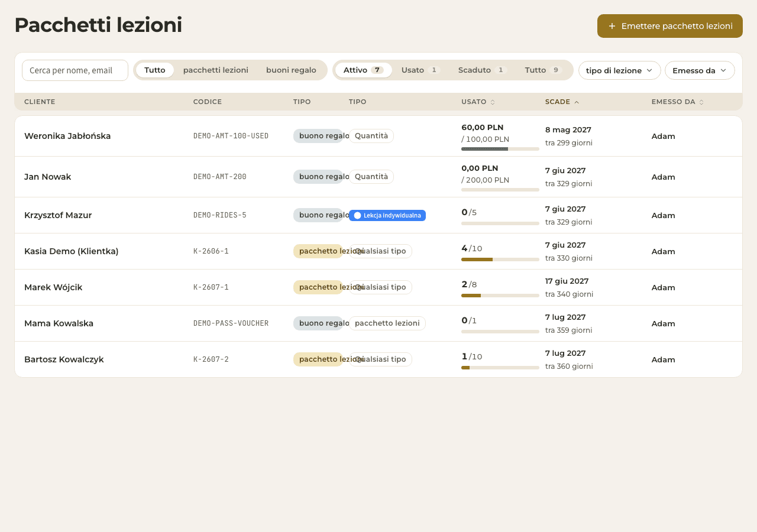Click code DEMO-AMT-100-USED
Screen dimensions: 757x532
pyautogui.click(x=231, y=136)
